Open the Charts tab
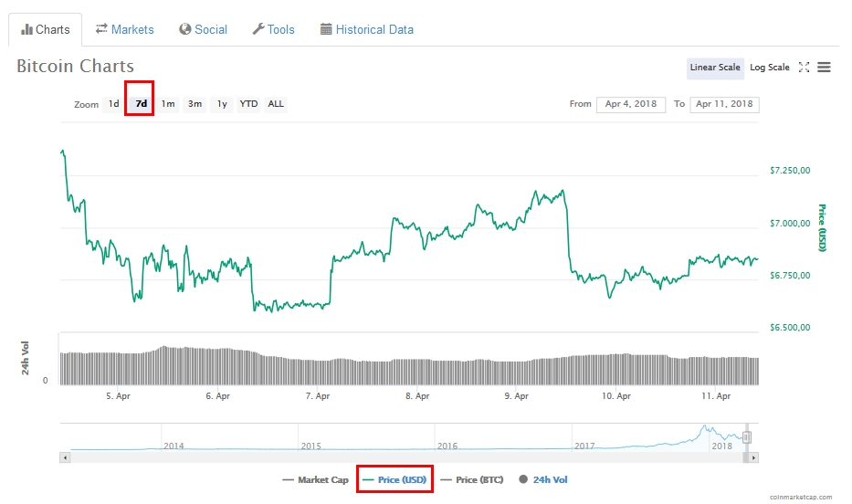 pyautogui.click(x=46, y=30)
